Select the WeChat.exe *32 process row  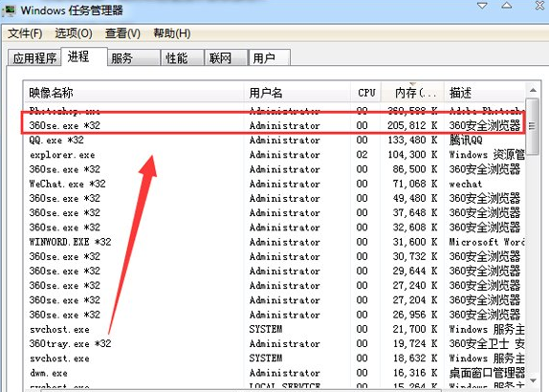click(274, 184)
